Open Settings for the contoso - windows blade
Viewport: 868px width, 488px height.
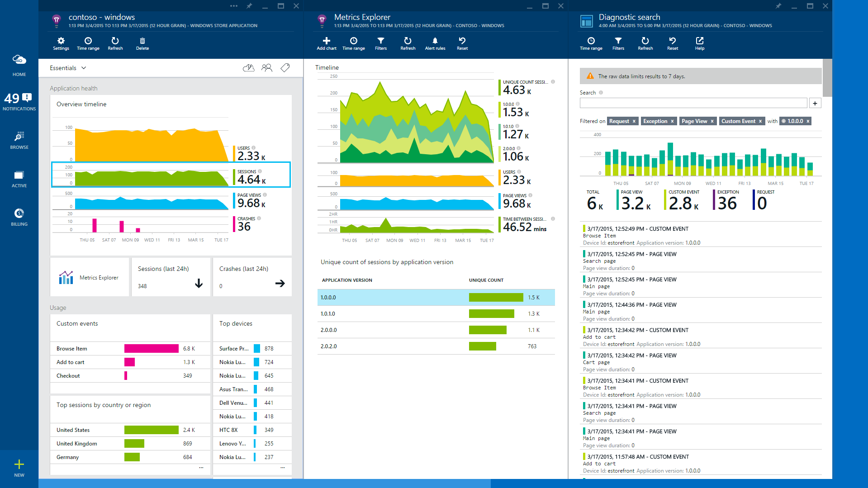[x=61, y=43]
